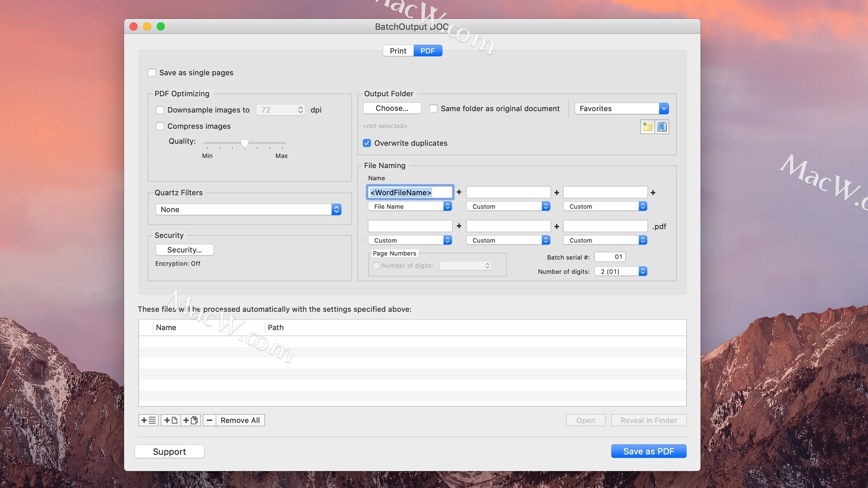This screenshot has height=488, width=868.
Task: Open the blue bookmarks icon
Action: tap(662, 127)
